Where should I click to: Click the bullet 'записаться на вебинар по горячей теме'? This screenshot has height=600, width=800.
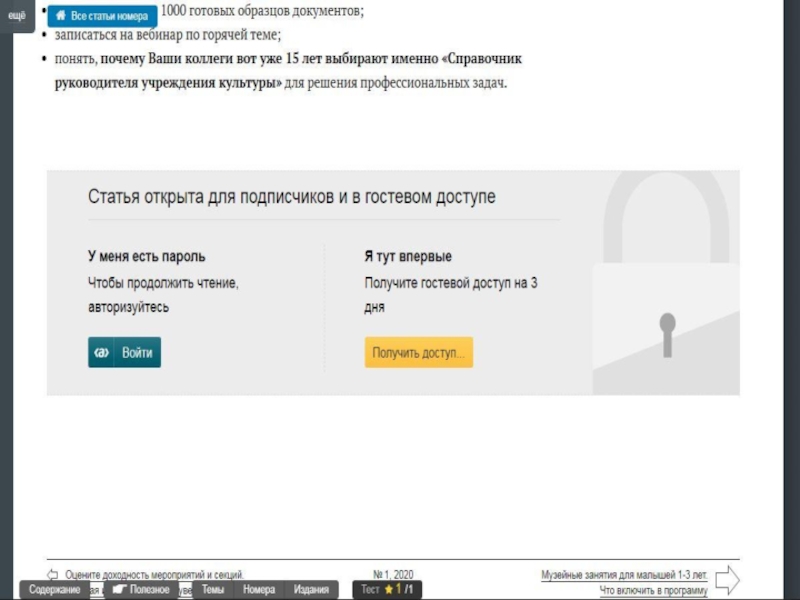click(x=168, y=35)
